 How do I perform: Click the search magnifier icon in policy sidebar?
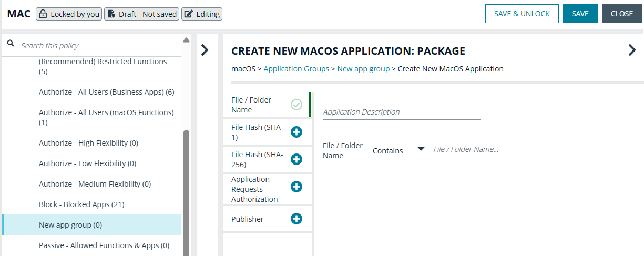point(10,45)
